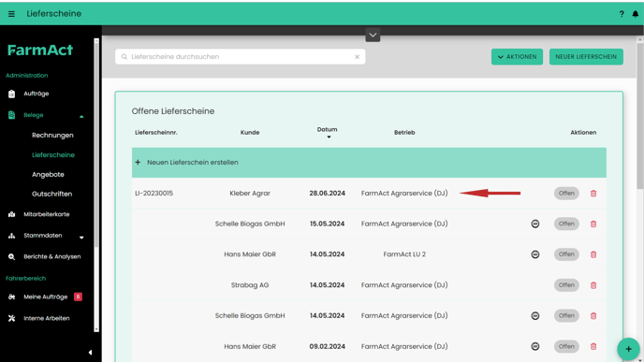Click the Neuer Lieferschein button
The height and width of the screenshot is (362, 644).
click(x=586, y=57)
